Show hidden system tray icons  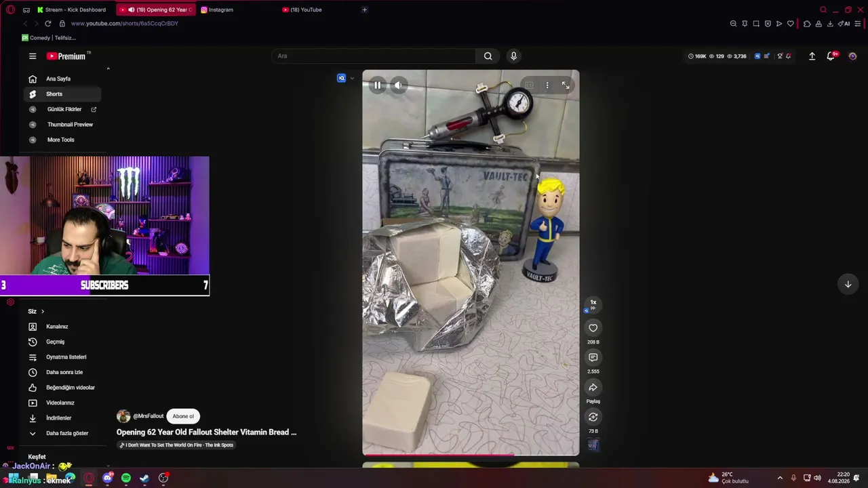780,479
